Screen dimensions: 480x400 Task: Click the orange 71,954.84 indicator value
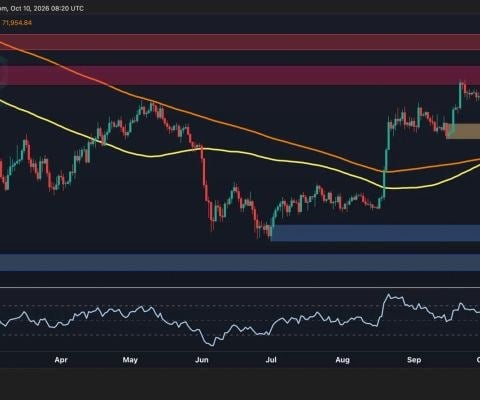coord(17,23)
